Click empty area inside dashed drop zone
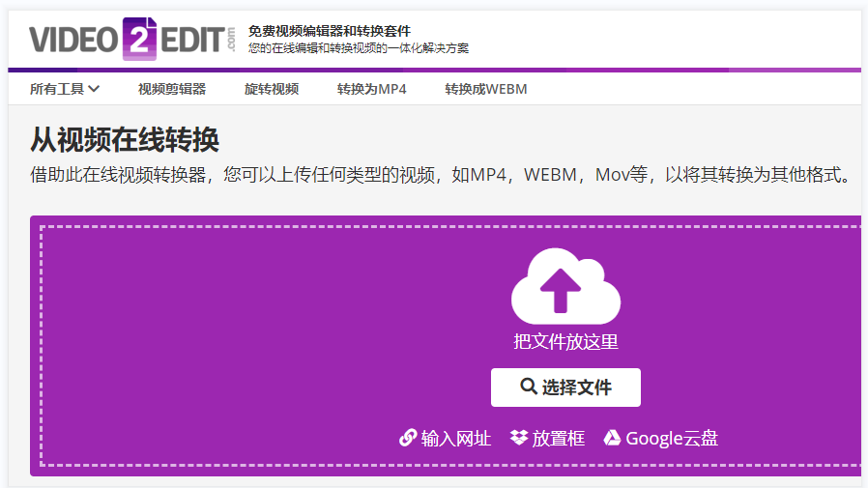This screenshot has width=868, height=488. pyautogui.click(x=221, y=343)
